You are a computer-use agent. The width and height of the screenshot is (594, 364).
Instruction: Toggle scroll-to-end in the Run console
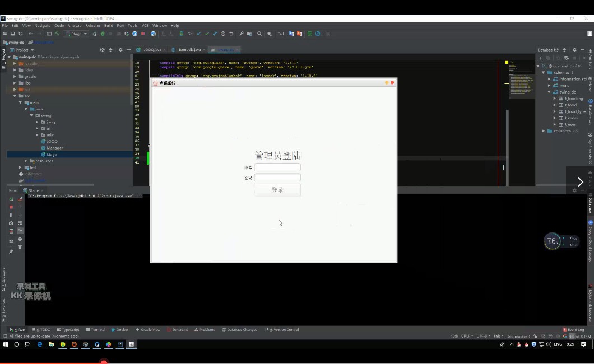coord(20,231)
